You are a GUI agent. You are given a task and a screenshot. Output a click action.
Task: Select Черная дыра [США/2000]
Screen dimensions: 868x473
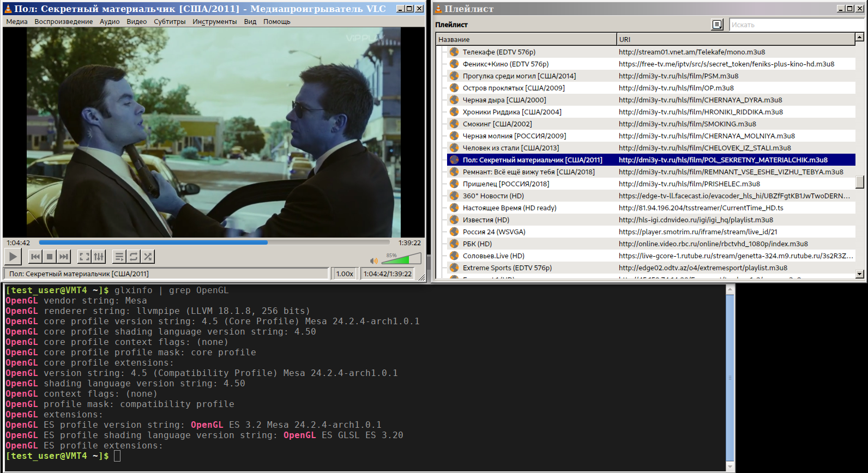(651, 100)
